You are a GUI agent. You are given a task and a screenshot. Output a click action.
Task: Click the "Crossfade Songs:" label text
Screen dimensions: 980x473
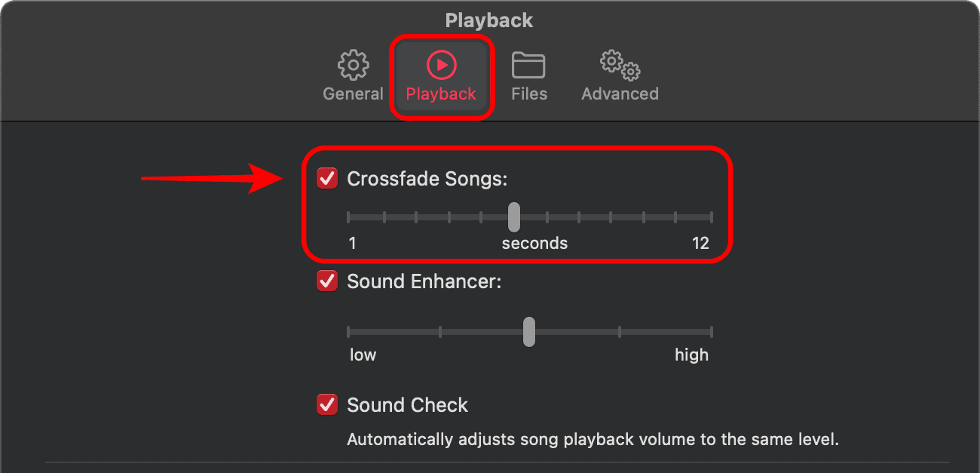tap(427, 179)
